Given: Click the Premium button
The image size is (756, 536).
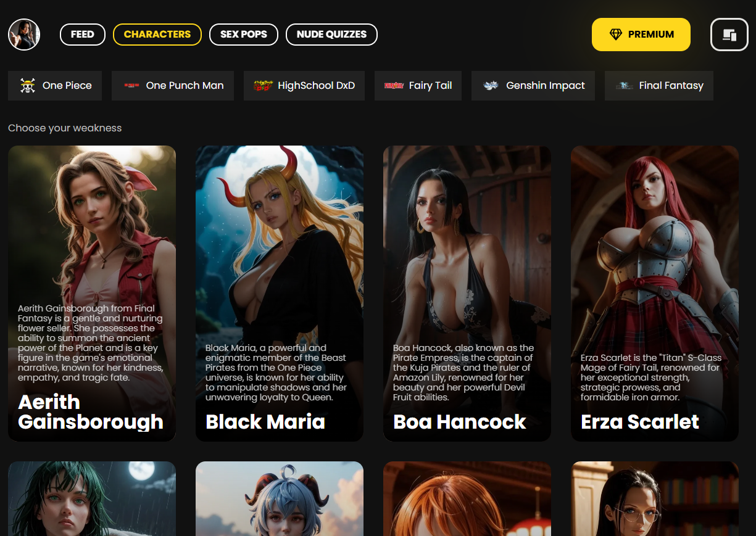Looking at the screenshot, I should [641, 35].
